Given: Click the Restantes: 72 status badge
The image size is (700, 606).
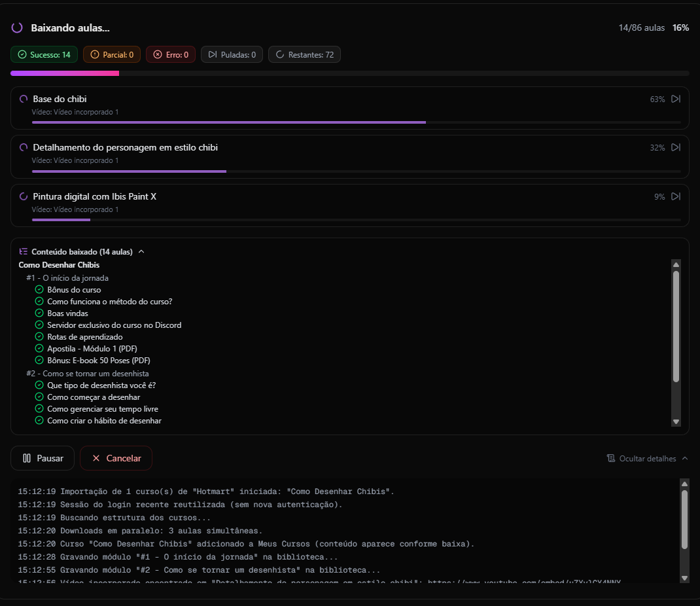Looking at the screenshot, I should [x=304, y=54].
